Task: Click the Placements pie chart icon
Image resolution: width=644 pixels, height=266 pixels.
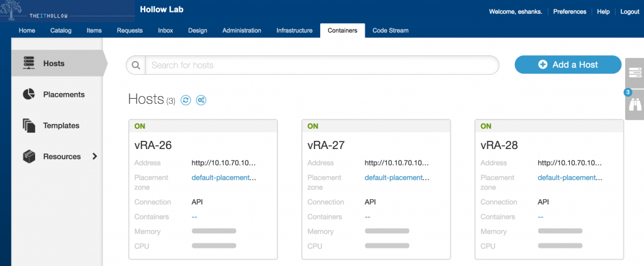Action: point(29,94)
